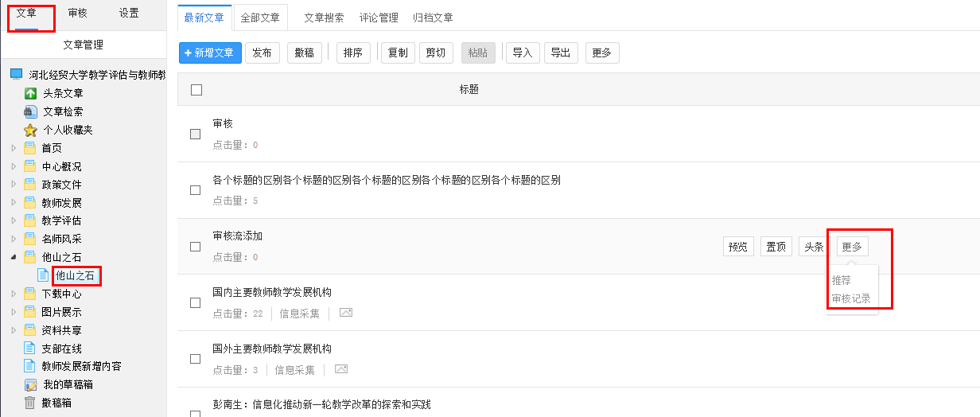Switch to the 全部文章 tab
Screen dimensions: 980x417
point(260,18)
